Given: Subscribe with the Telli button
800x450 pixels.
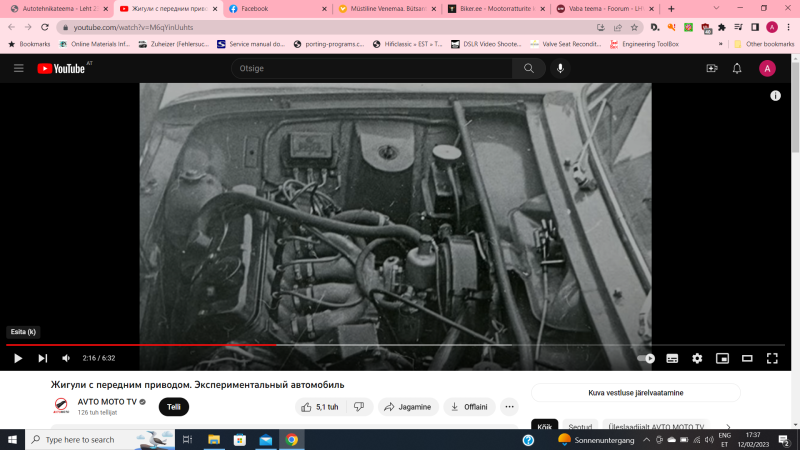Looking at the screenshot, I should 173,407.
